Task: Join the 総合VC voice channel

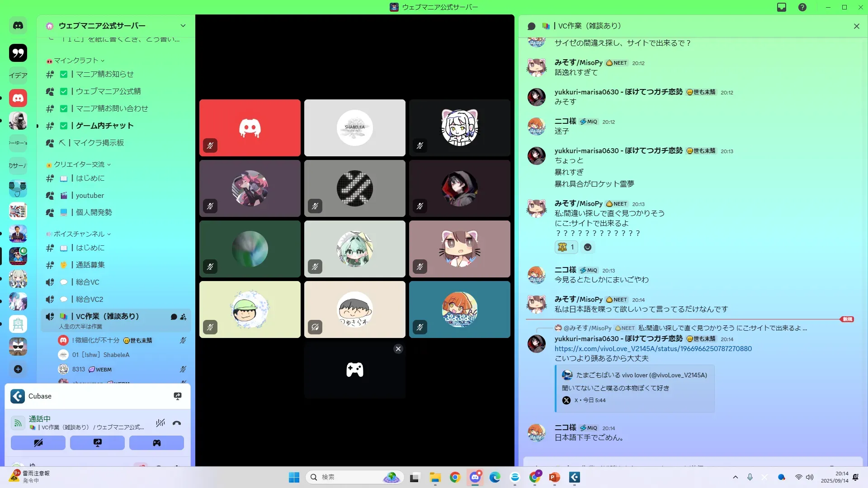Action: click(87, 282)
